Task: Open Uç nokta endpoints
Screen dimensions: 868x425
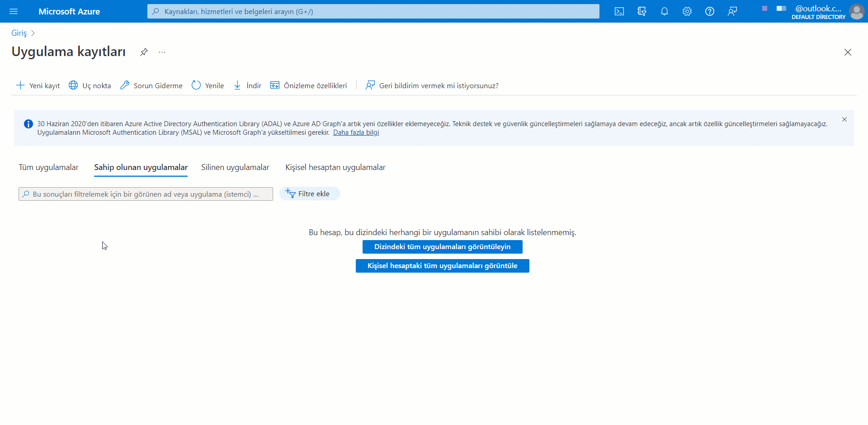Action: tap(90, 85)
